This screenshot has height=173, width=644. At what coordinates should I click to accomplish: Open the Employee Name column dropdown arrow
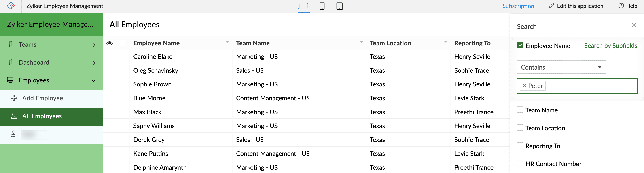pyautogui.click(x=227, y=42)
